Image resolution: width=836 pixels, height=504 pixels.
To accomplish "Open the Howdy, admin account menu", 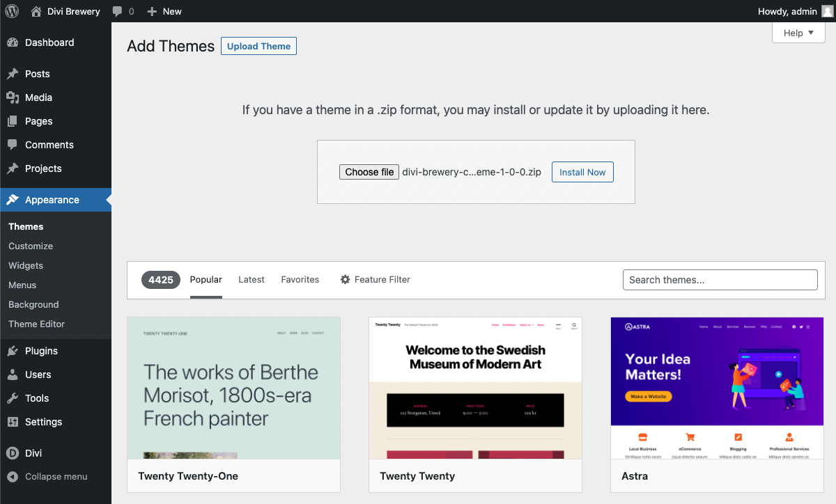I will click(795, 11).
